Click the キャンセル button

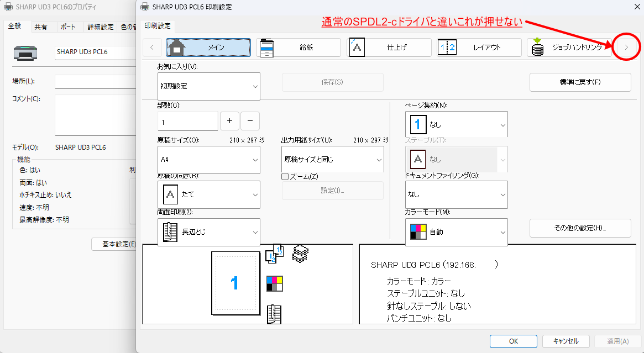click(x=566, y=341)
